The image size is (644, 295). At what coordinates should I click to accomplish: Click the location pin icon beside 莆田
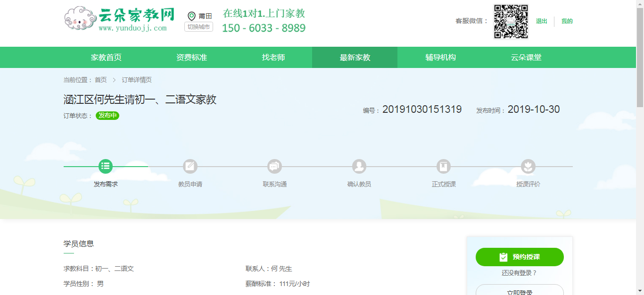pyautogui.click(x=191, y=16)
